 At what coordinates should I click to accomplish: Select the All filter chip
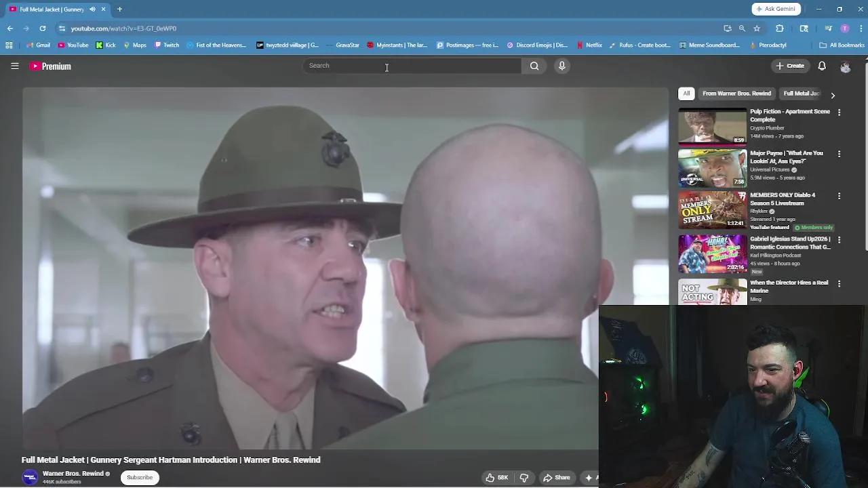coord(686,94)
